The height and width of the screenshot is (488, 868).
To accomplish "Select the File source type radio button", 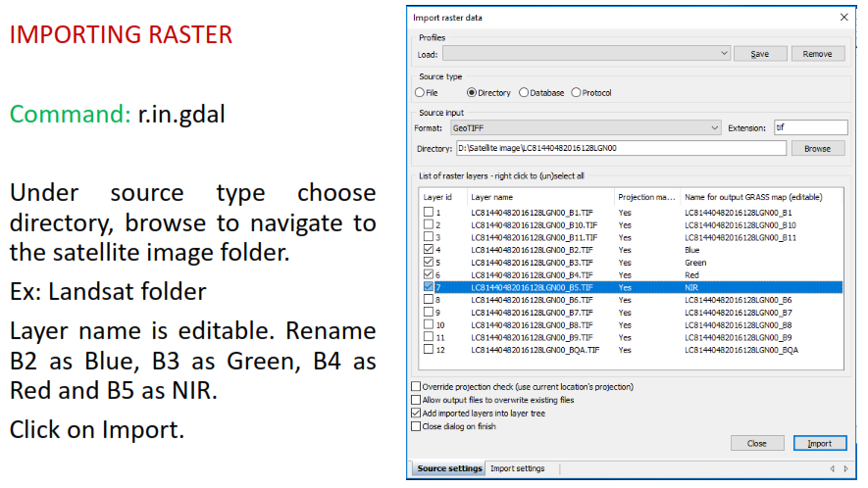I will 420,93.
